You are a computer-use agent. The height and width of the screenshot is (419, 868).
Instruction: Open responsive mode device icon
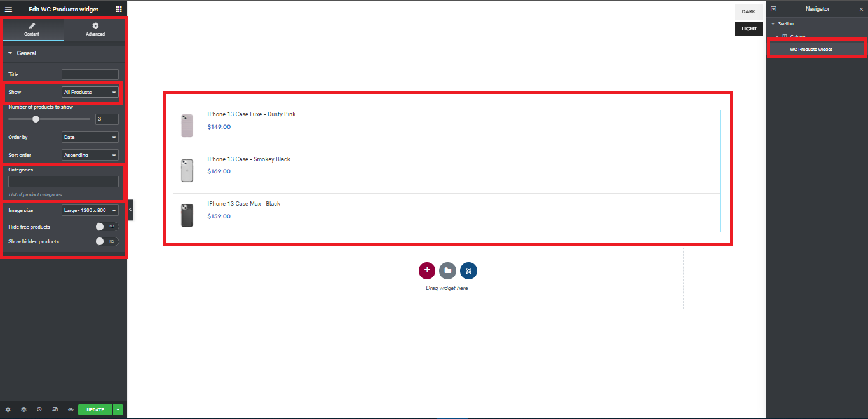[x=55, y=409]
